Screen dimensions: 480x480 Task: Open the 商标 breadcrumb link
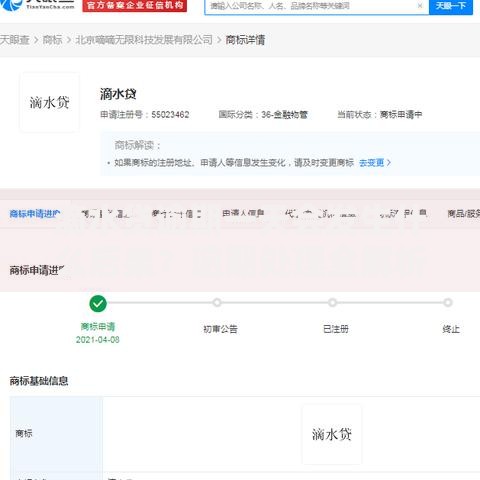52,40
